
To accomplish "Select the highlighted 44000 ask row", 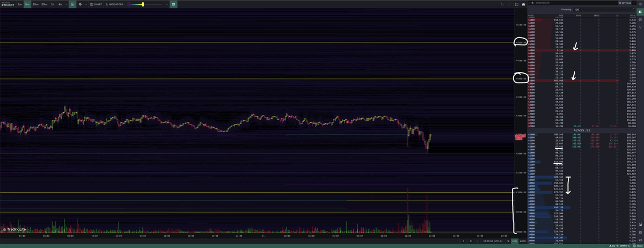I will click(x=582, y=81).
